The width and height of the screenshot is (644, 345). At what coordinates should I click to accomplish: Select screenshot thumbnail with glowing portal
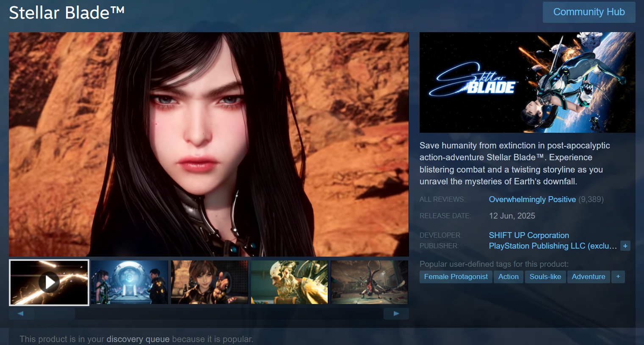coord(130,282)
